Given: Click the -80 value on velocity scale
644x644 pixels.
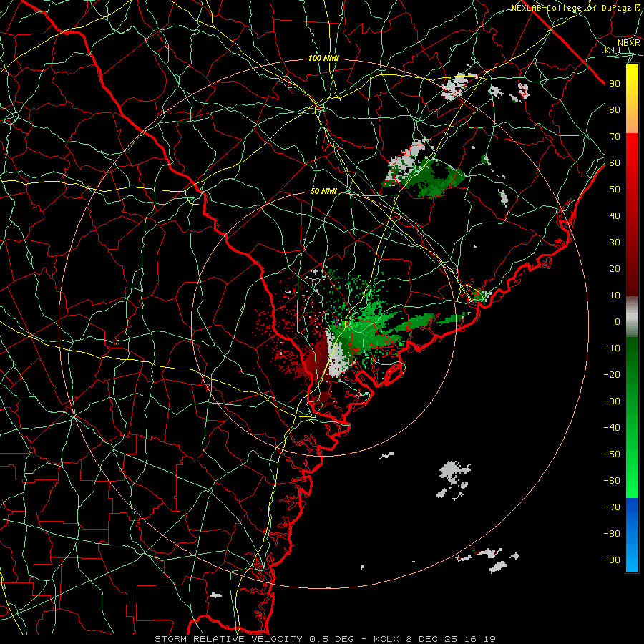Looking at the screenshot, I should pyautogui.click(x=612, y=534).
